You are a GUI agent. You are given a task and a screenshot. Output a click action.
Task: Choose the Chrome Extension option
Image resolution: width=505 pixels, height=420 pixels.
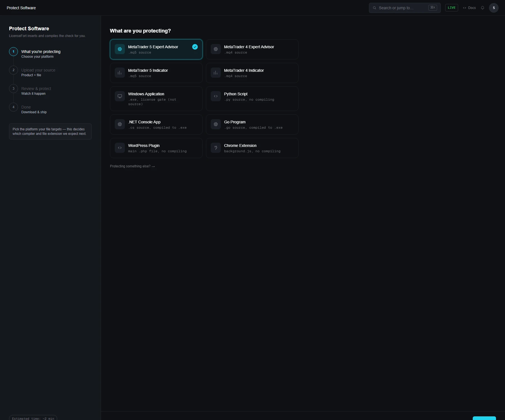click(x=252, y=148)
